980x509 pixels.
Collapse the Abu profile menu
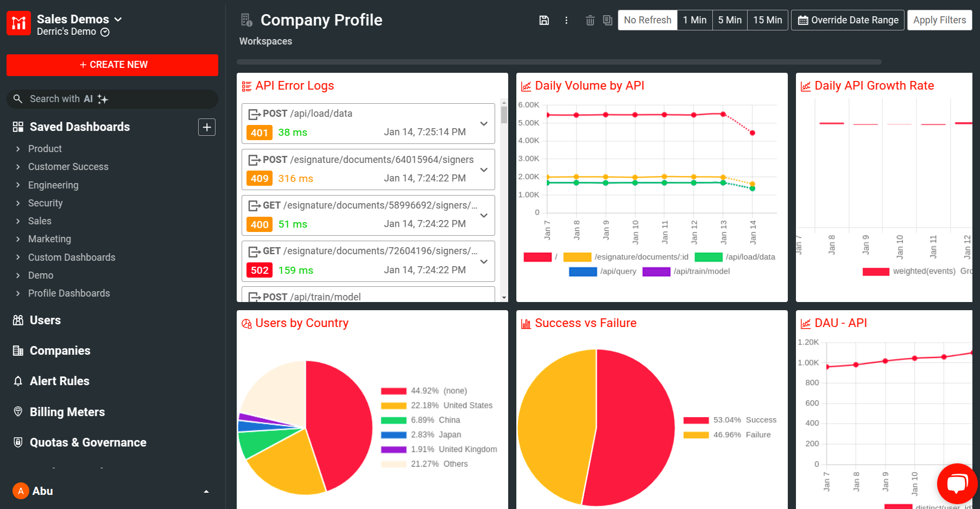[206, 491]
